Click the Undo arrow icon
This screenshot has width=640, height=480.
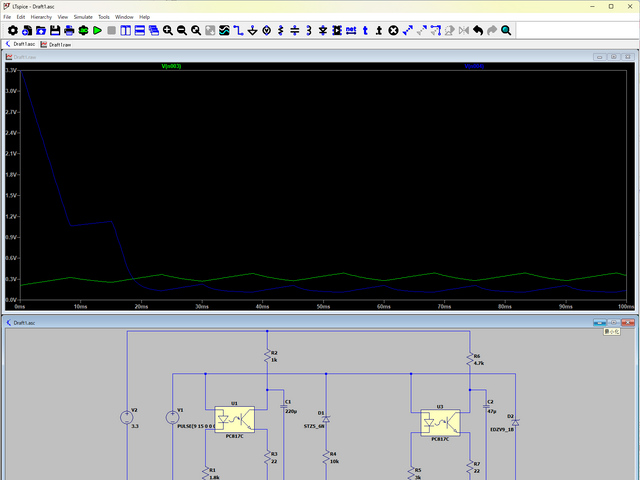point(478,31)
